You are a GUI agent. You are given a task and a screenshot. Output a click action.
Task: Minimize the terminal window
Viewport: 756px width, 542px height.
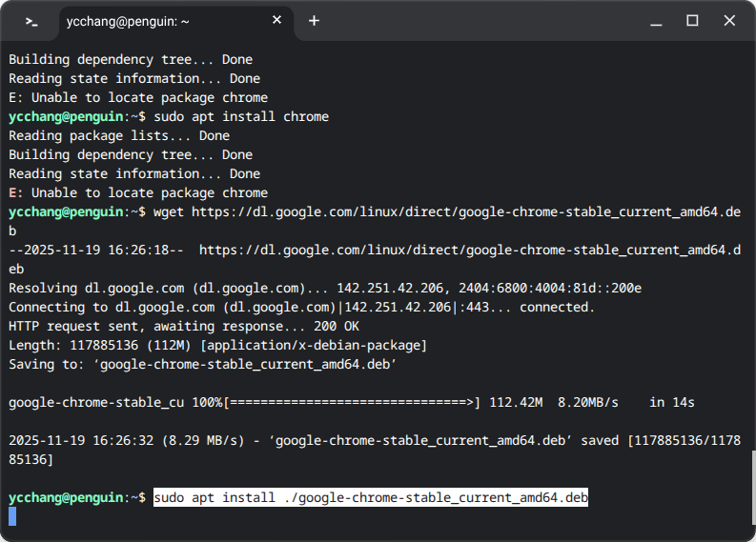pyautogui.click(x=657, y=20)
